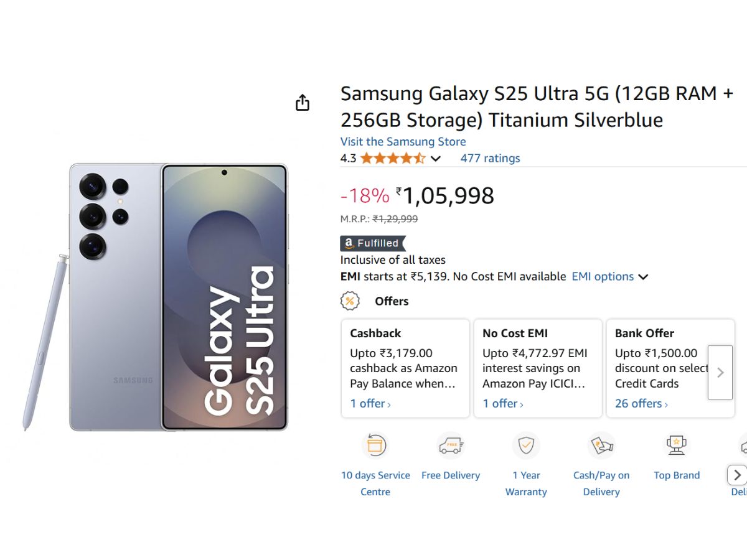View the 1 offer under No Cost EMI

pyautogui.click(x=503, y=403)
